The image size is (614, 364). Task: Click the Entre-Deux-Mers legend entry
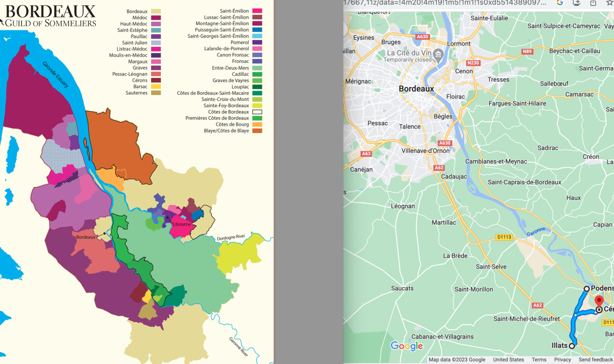(230, 68)
